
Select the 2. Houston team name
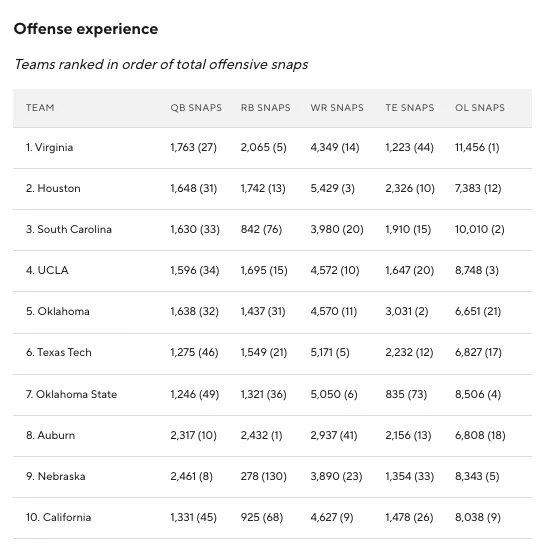[53, 188]
